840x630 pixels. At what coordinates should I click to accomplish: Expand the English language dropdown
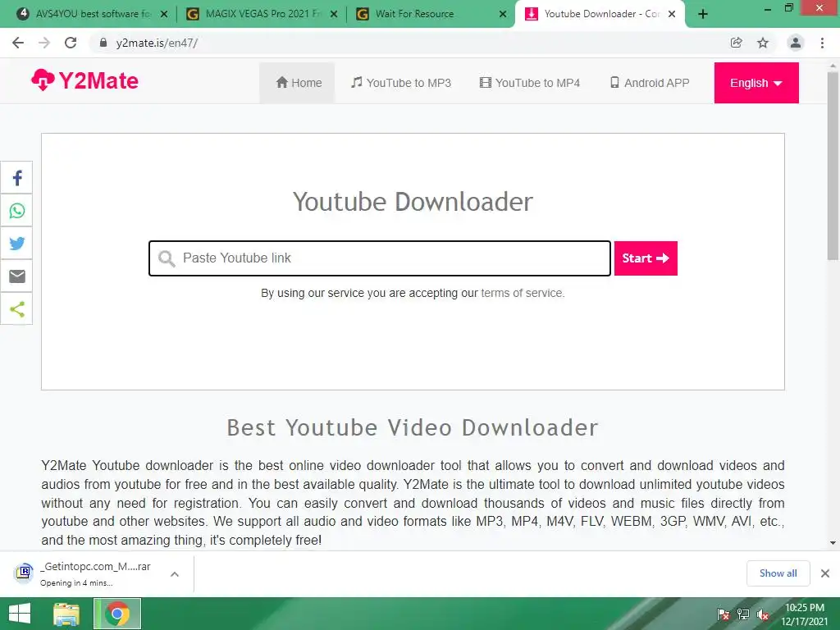pyautogui.click(x=756, y=83)
